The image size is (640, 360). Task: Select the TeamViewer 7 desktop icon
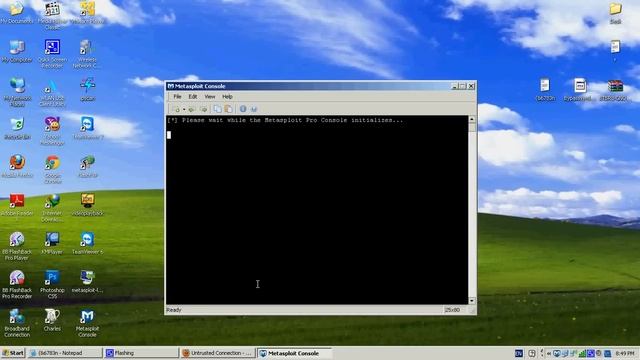tap(87, 128)
